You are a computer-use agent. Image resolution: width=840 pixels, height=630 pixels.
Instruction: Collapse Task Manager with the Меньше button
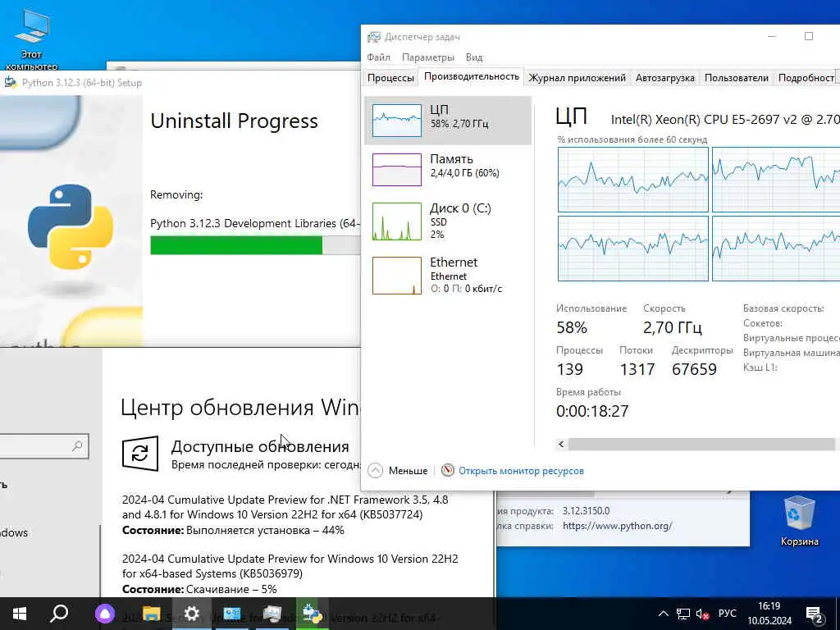(x=398, y=470)
